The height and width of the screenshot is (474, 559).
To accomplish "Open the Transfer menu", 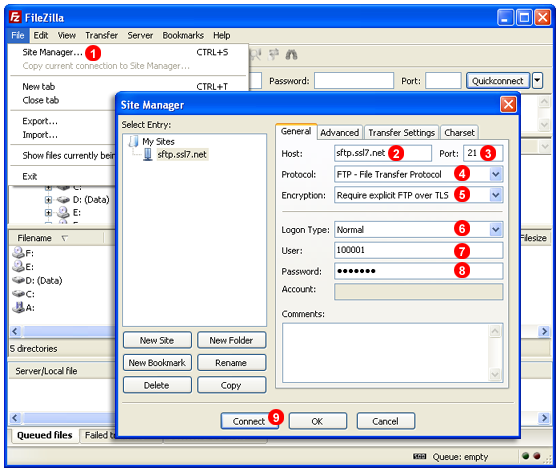I will 101,35.
